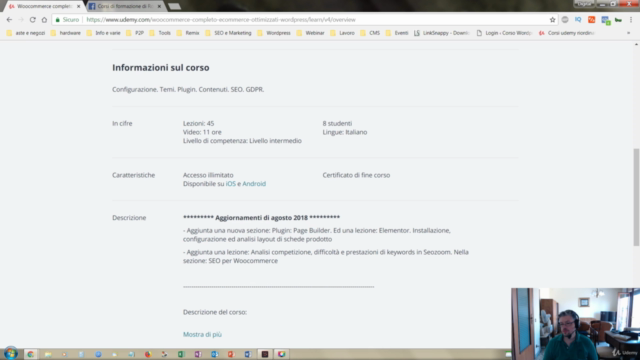
Task: Click the 'Informazioni sul corso' heading
Action: click(x=161, y=67)
